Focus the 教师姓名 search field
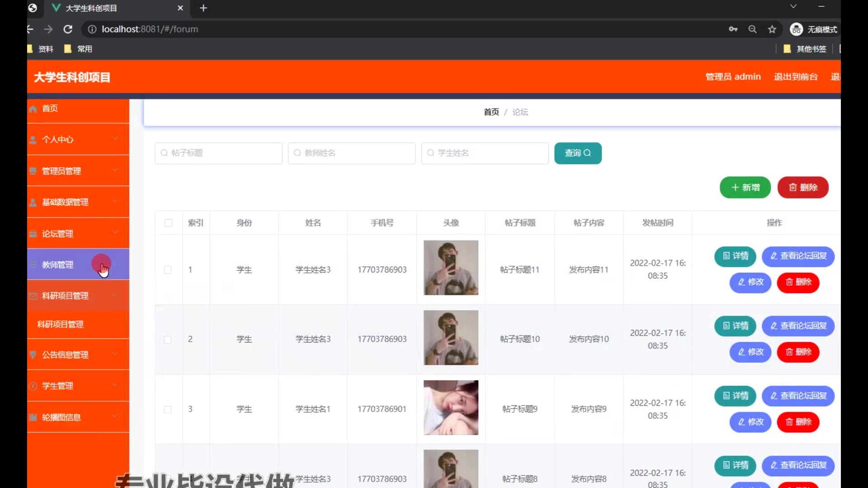Screen dimensions: 868x488 coord(352,153)
